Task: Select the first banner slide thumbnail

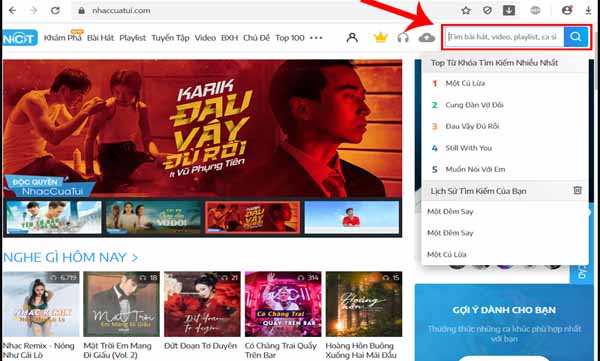Action: (x=54, y=217)
